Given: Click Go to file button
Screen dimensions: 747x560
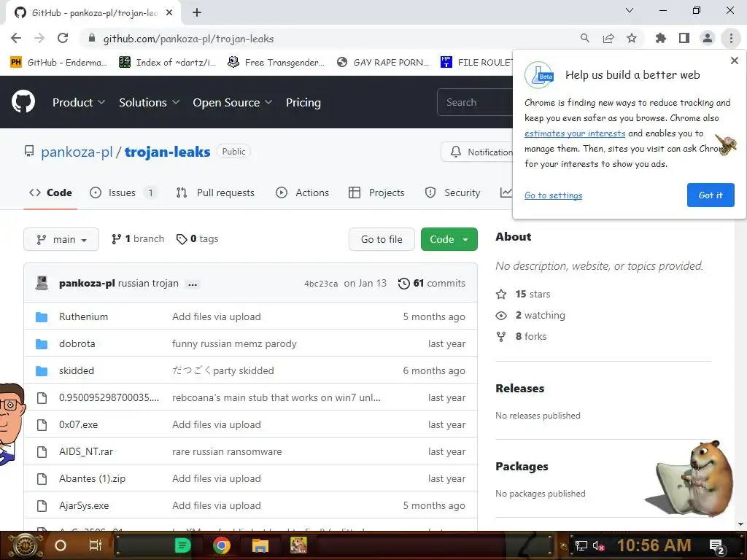Looking at the screenshot, I should tap(382, 239).
